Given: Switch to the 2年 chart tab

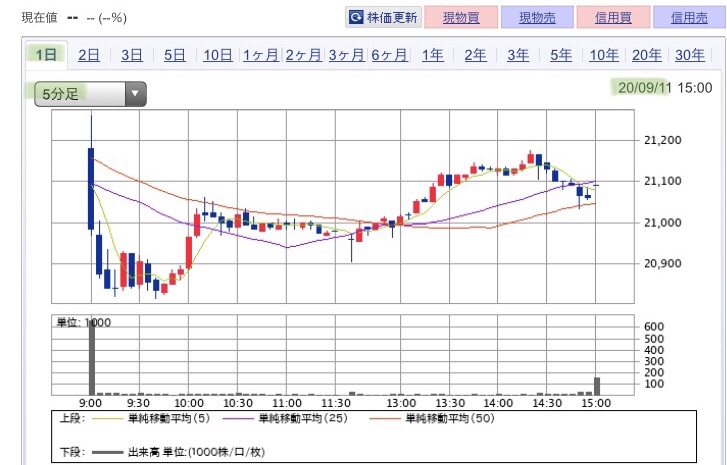Looking at the screenshot, I should tap(475, 55).
